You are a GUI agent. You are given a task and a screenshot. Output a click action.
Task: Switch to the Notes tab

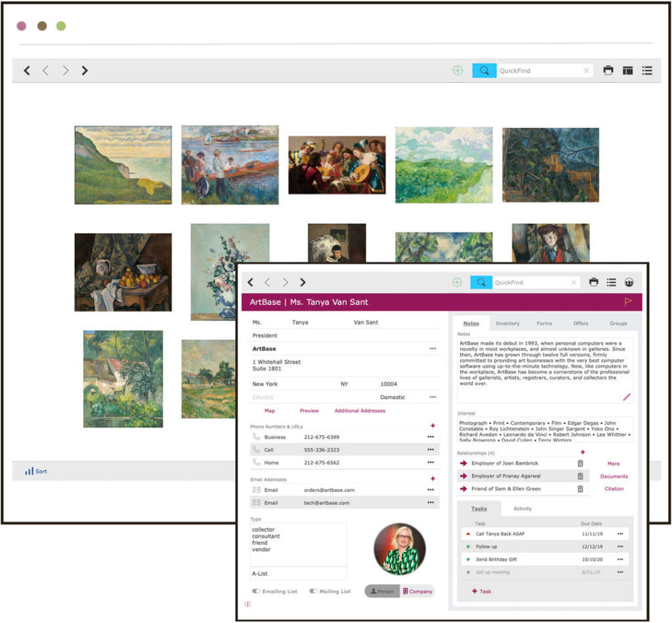tap(471, 323)
